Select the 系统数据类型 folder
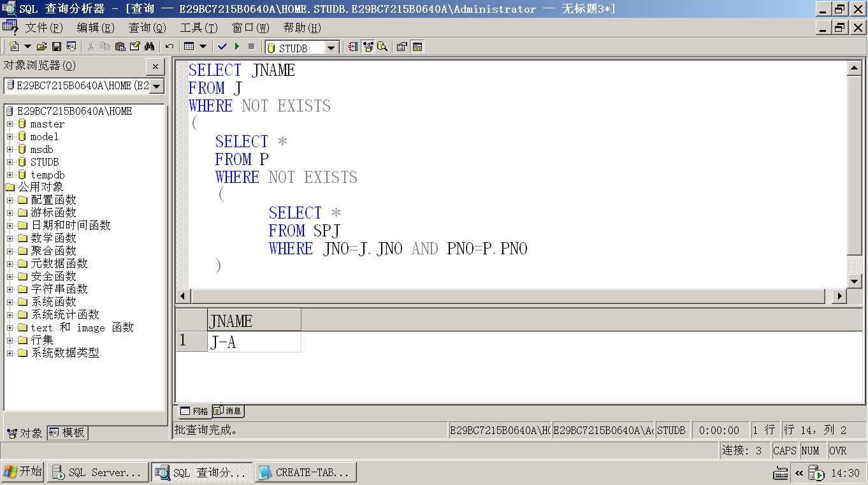868x485 pixels. tap(65, 353)
